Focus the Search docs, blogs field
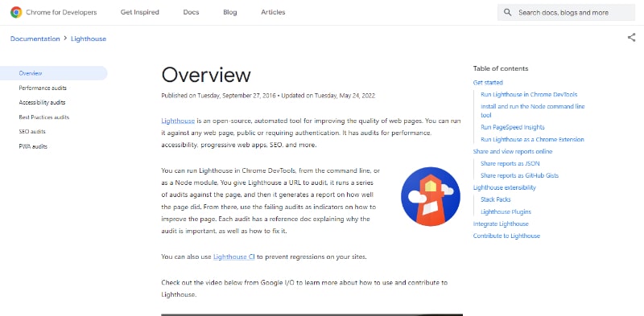The height and width of the screenshot is (316, 644). (x=567, y=12)
